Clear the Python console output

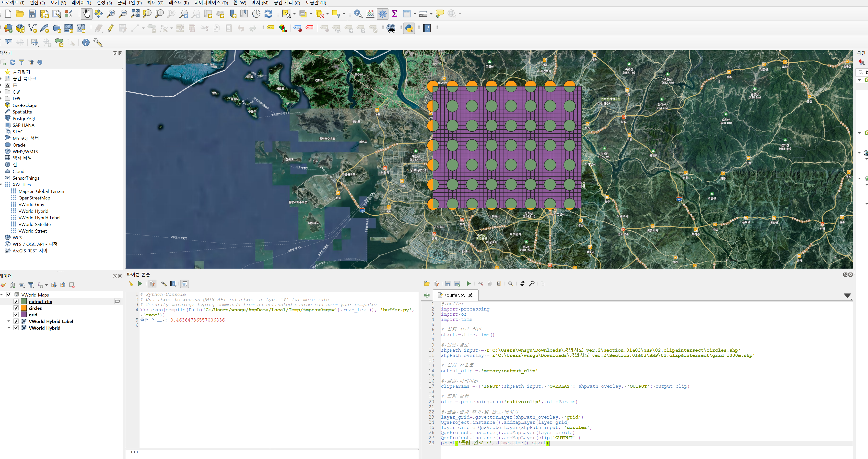(x=131, y=284)
